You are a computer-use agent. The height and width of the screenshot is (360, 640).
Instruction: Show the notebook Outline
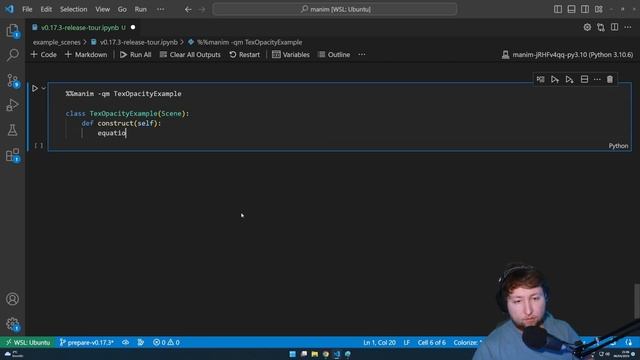[x=334, y=54]
